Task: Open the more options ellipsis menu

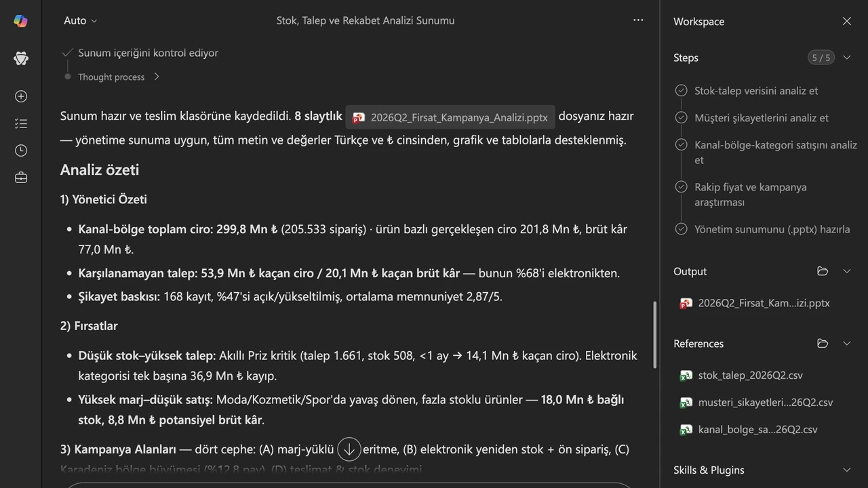Action: [x=638, y=20]
